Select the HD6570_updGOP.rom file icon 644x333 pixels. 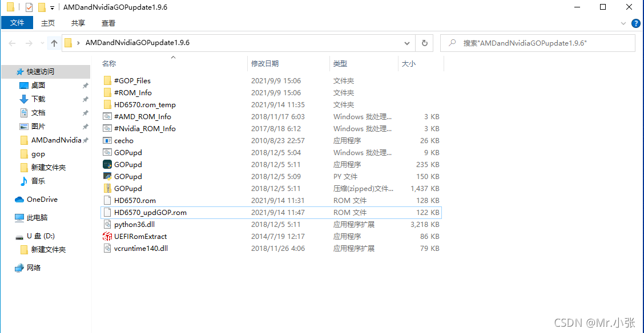pos(107,213)
